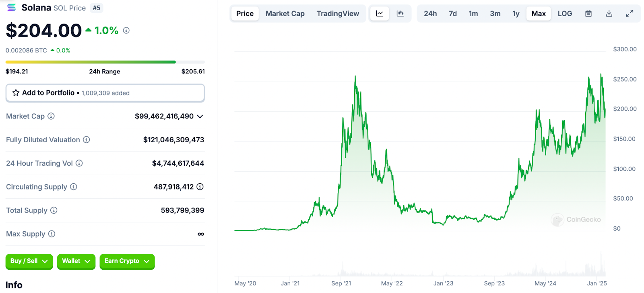Click the Jan '25 chart axis label
This screenshot has width=644, height=293.
click(x=597, y=283)
